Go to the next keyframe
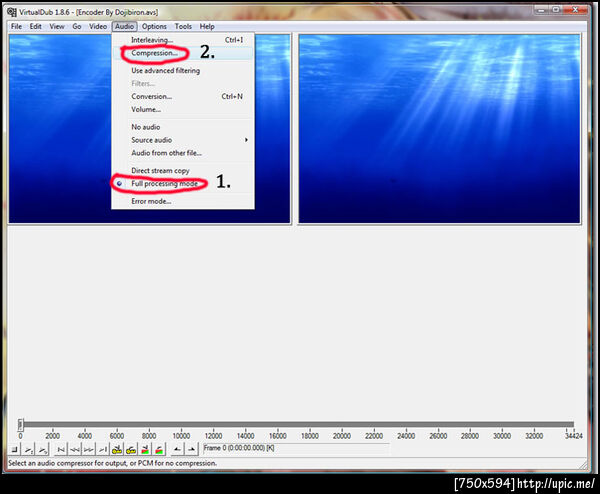The width and height of the screenshot is (600, 494). 131,449
